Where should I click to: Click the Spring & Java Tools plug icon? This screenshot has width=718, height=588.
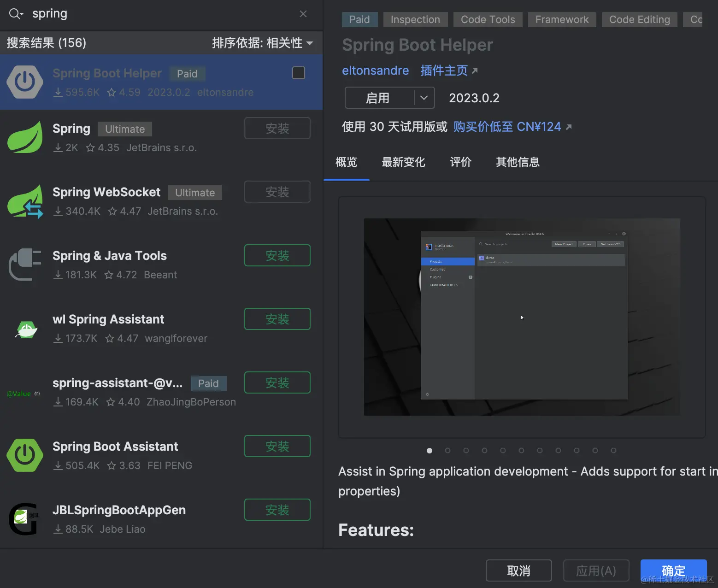tap(25, 265)
